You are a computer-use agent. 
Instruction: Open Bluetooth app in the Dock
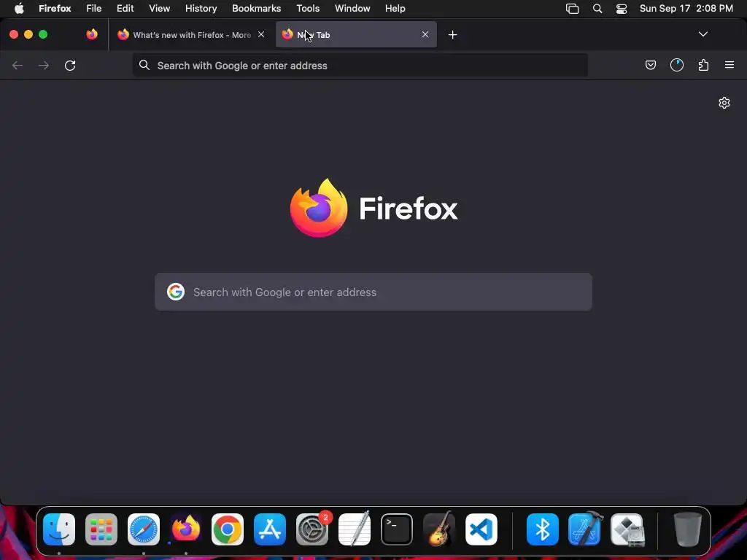tap(543, 529)
